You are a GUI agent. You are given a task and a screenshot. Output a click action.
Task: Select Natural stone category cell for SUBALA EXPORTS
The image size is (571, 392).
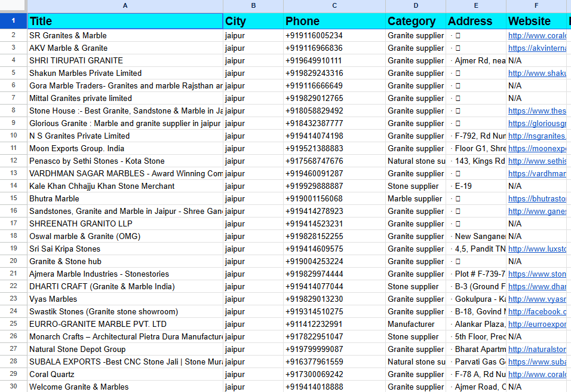[416, 362]
